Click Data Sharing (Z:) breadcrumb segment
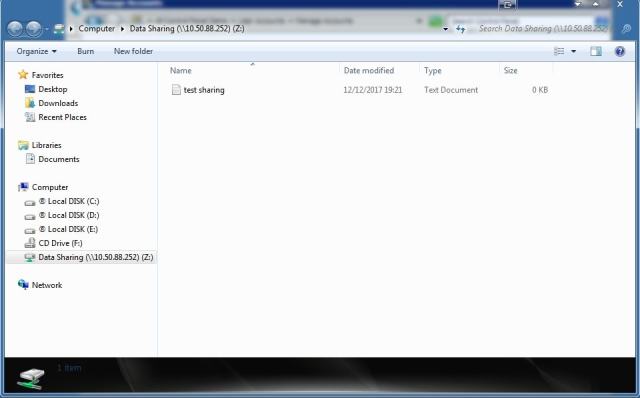This screenshot has width=640, height=398. tap(187, 29)
